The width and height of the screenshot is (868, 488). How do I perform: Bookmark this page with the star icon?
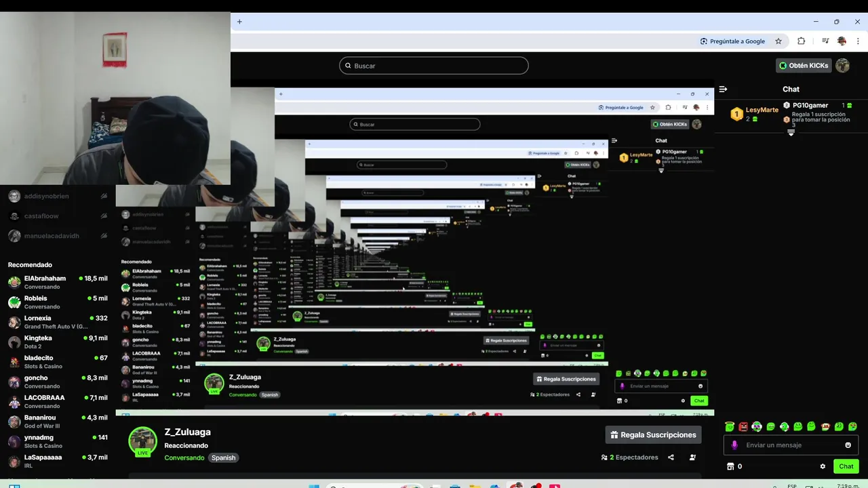pyautogui.click(x=778, y=41)
